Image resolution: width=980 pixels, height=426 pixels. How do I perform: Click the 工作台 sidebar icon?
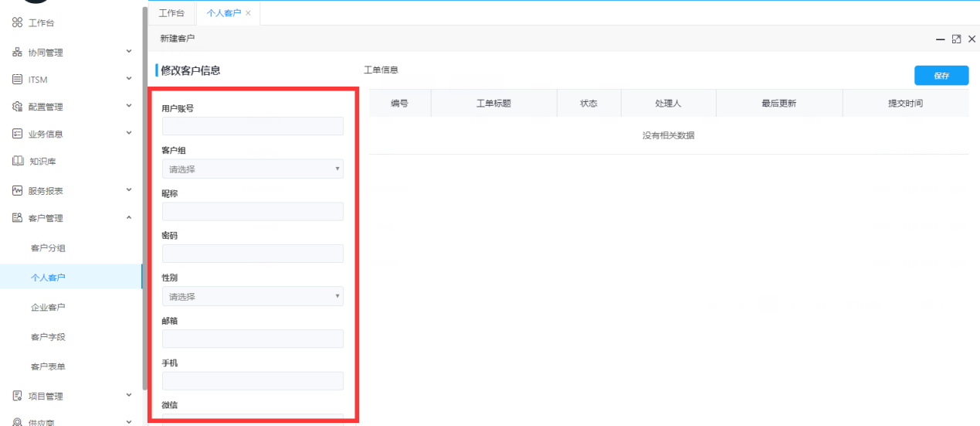(17, 23)
